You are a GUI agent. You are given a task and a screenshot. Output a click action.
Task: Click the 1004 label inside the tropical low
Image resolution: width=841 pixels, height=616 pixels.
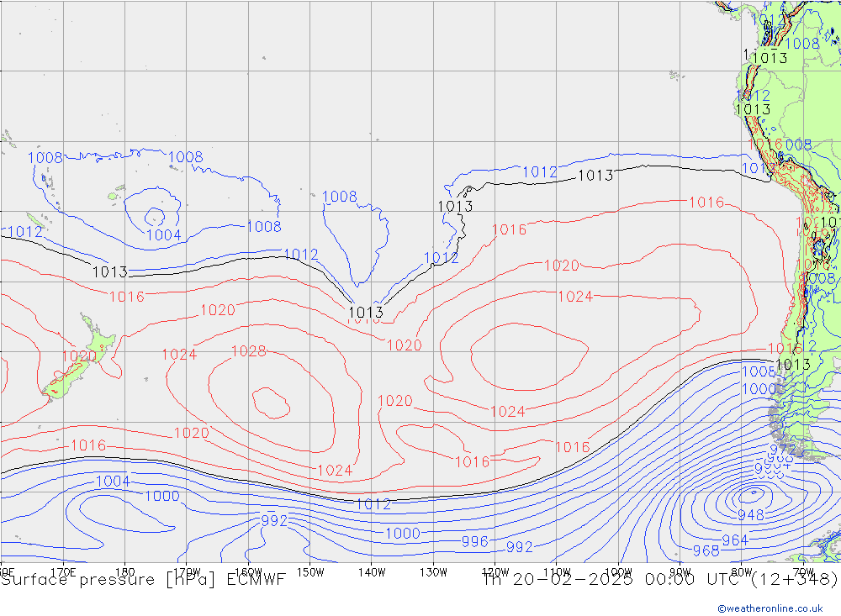coord(163,234)
